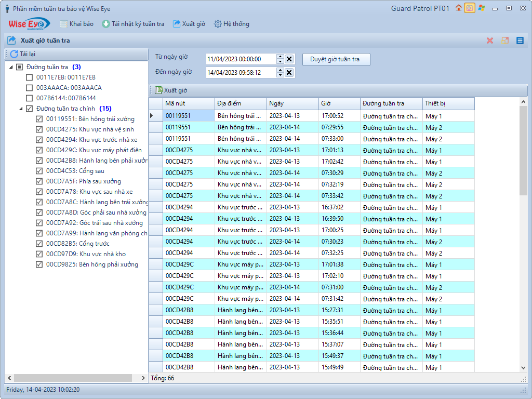Viewport: 532px width, 399px height.
Task: Collapse the root Đường tuần tra node
Action: pyautogui.click(x=11, y=67)
